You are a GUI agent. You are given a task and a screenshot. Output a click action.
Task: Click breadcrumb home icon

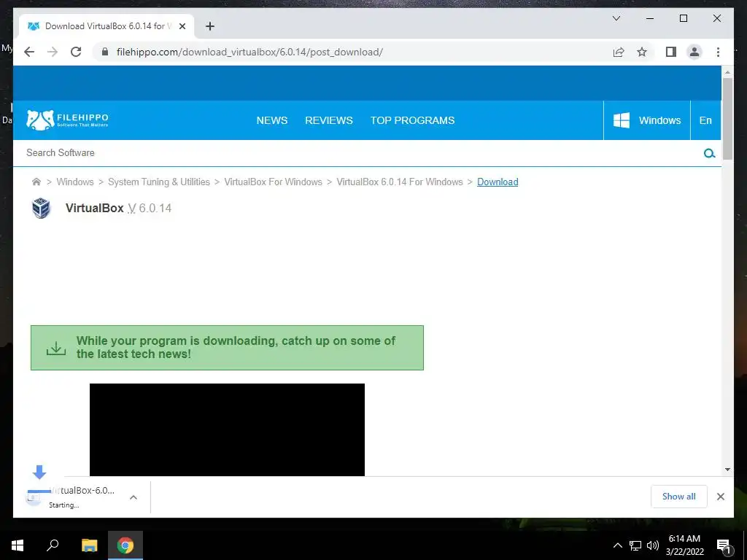click(x=36, y=182)
